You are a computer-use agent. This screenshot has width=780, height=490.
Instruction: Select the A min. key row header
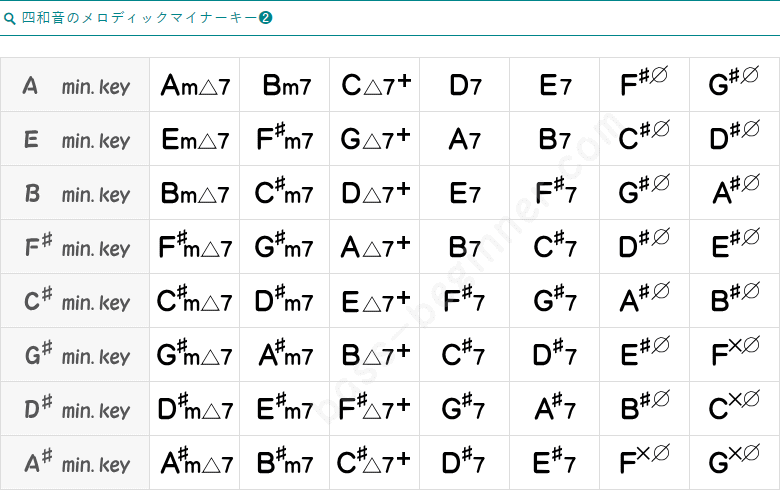point(76,86)
